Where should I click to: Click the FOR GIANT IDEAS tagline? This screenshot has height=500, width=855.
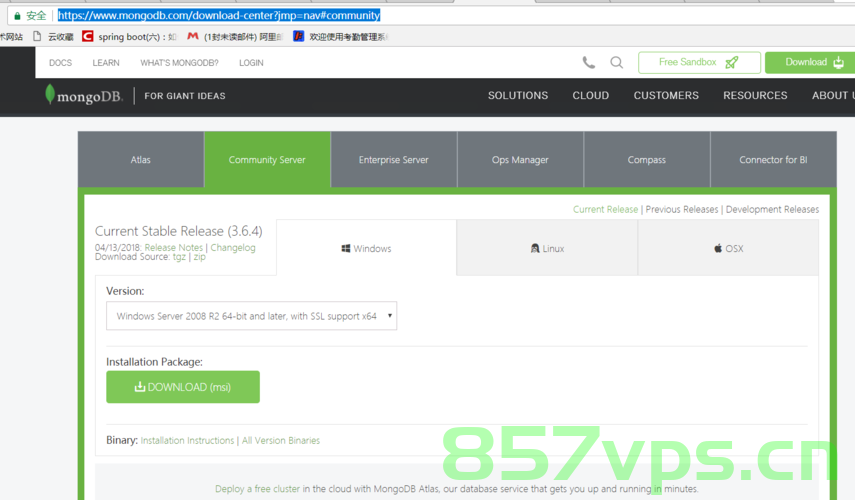(185, 96)
